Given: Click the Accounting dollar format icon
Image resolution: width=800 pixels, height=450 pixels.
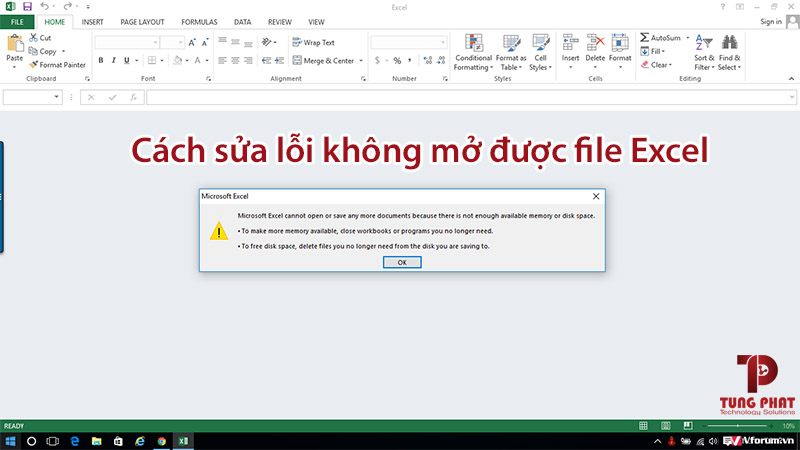Looking at the screenshot, I should pos(377,60).
